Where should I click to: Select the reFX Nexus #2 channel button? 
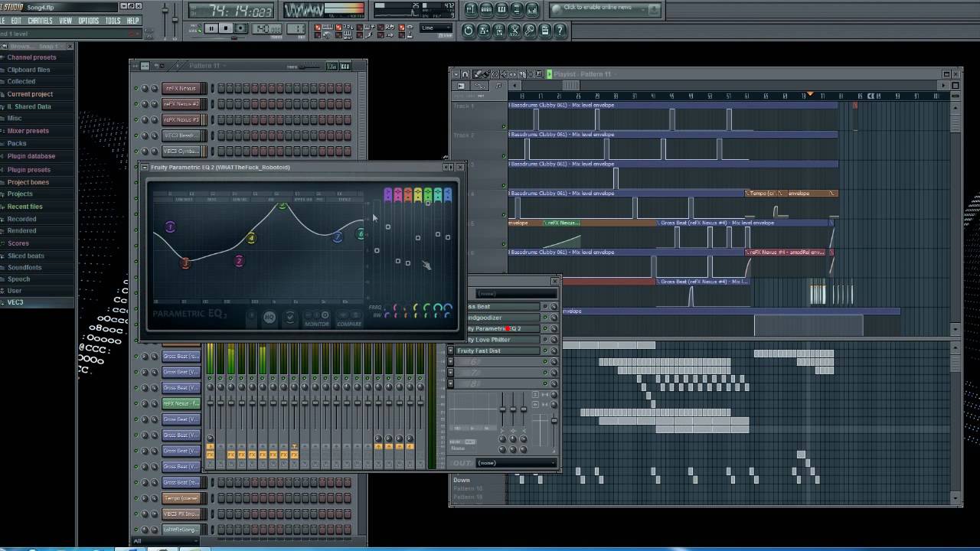tap(181, 104)
